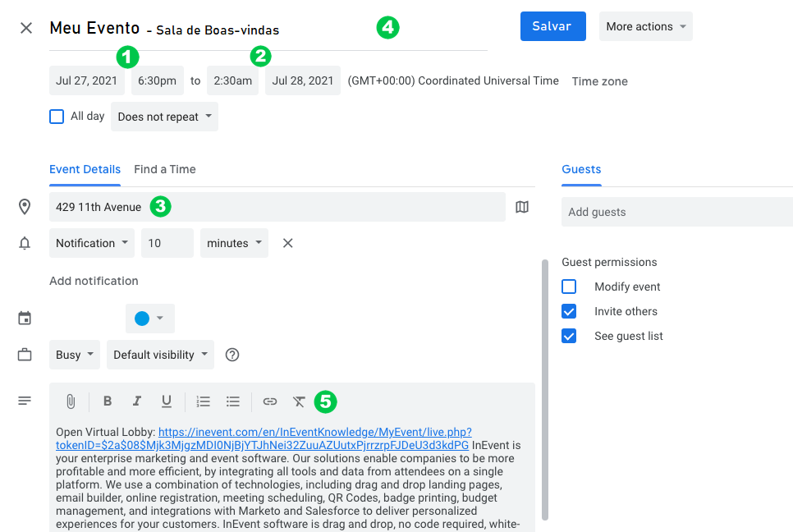This screenshot has width=793, height=532.
Task: Open the end date Jul 28, 2021
Action: 302,81
